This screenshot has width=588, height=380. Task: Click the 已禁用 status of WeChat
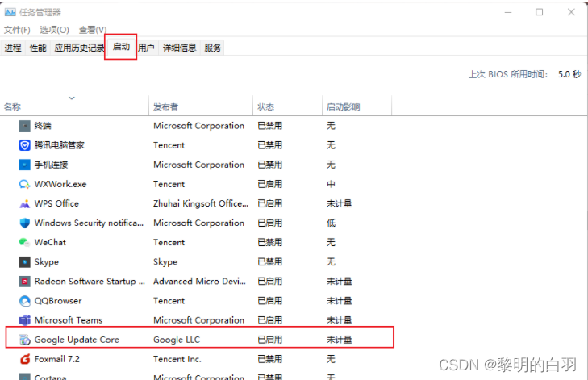click(x=270, y=242)
